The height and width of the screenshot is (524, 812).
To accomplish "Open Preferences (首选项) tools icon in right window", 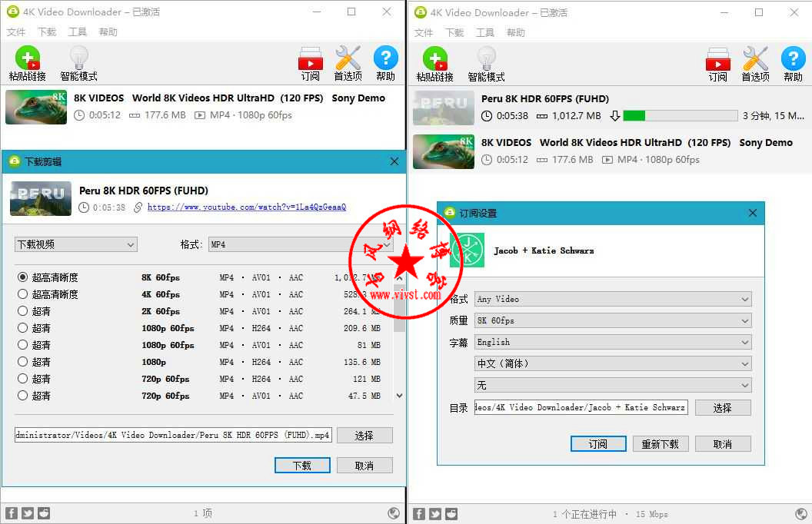I will pyautogui.click(x=755, y=58).
